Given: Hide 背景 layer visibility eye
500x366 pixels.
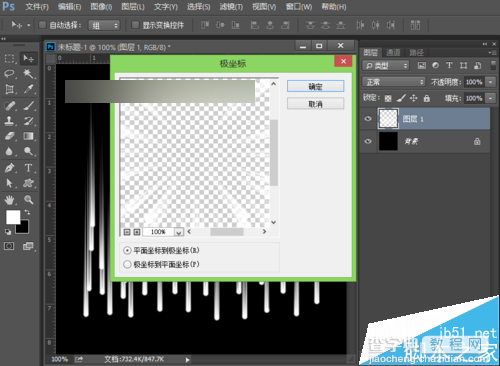Looking at the screenshot, I should pyautogui.click(x=368, y=141).
